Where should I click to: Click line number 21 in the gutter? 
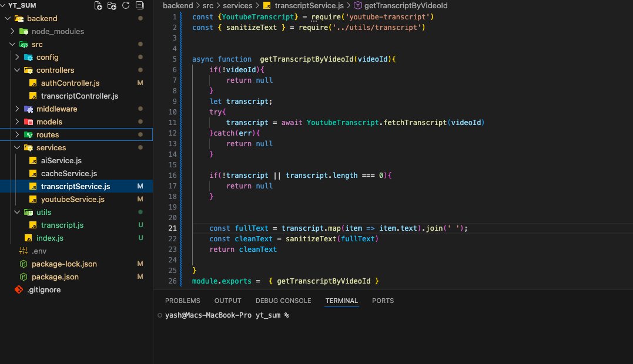172,228
